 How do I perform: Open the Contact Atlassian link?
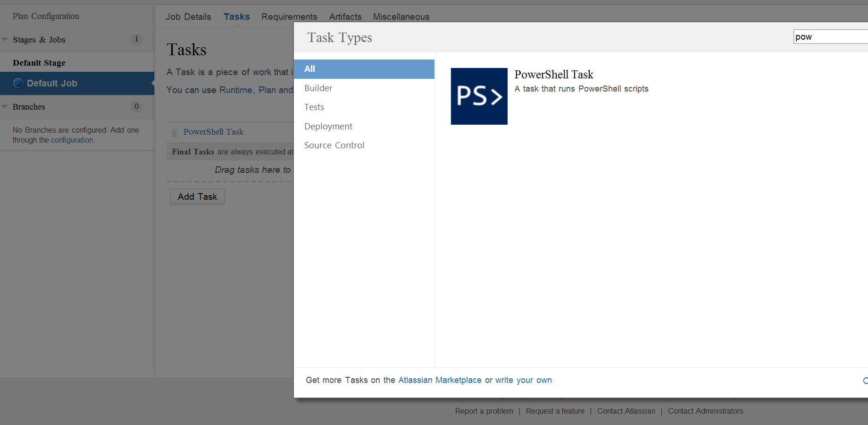tap(626, 411)
